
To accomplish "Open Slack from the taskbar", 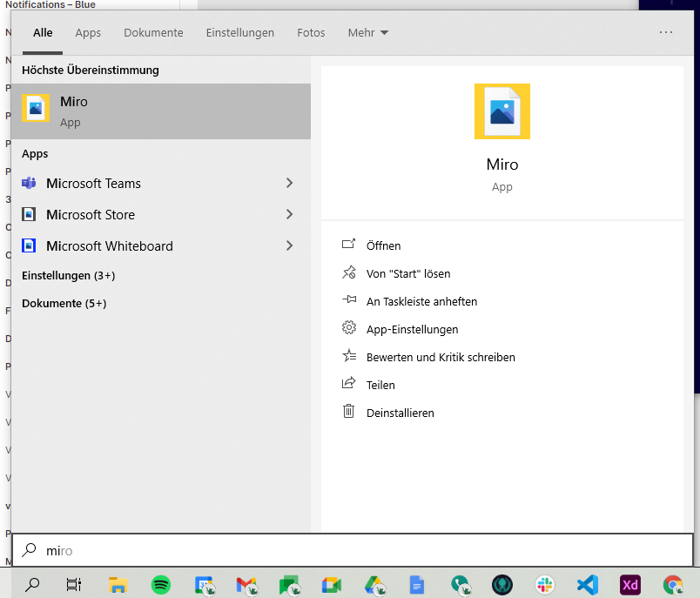I will [x=545, y=585].
